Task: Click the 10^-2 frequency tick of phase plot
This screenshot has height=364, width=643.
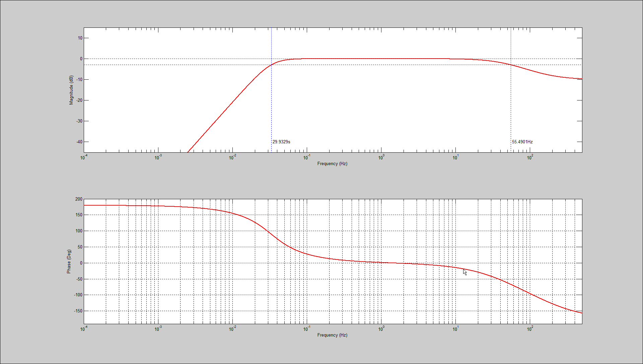Action: pyautogui.click(x=232, y=329)
